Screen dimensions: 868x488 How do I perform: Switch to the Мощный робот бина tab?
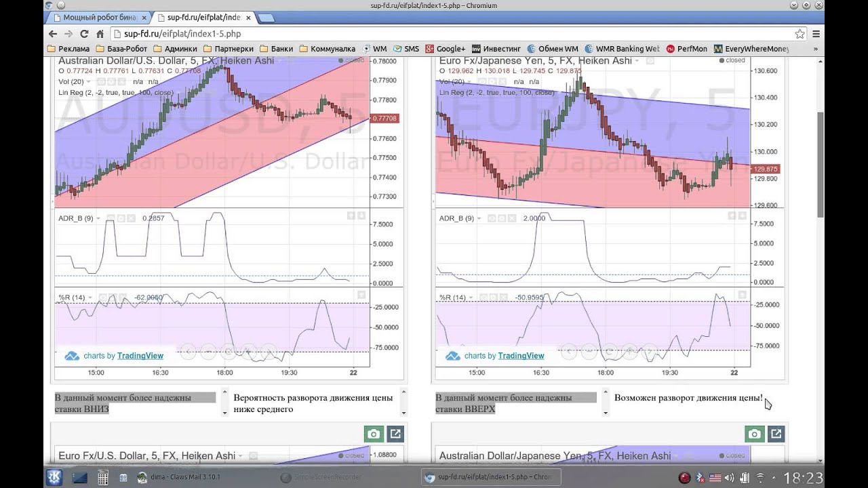100,16
